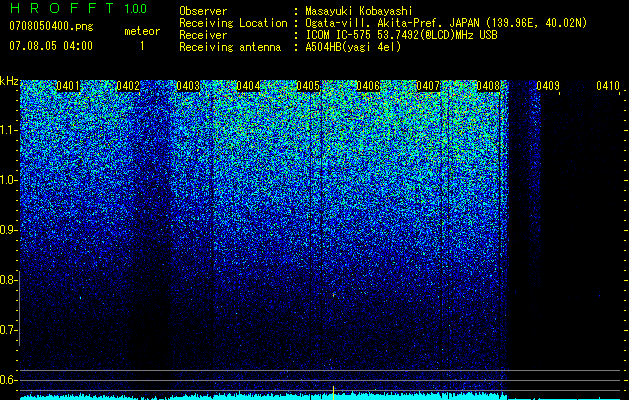Click the timestamp 07.08.05 04:00
The width and height of the screenshot is (629, 400).
pos(51,45)
